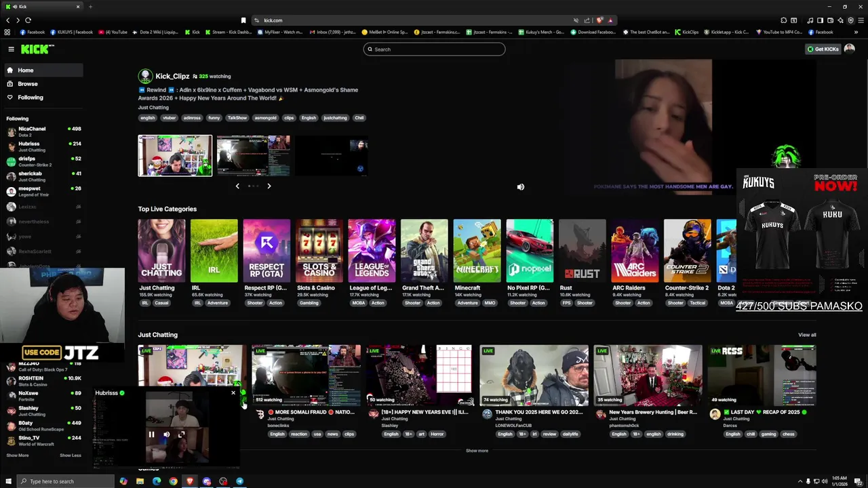The height and width of the screenshot is (488, 868).
Task: Open the Windows Start menu
Action: coord(8,481)
